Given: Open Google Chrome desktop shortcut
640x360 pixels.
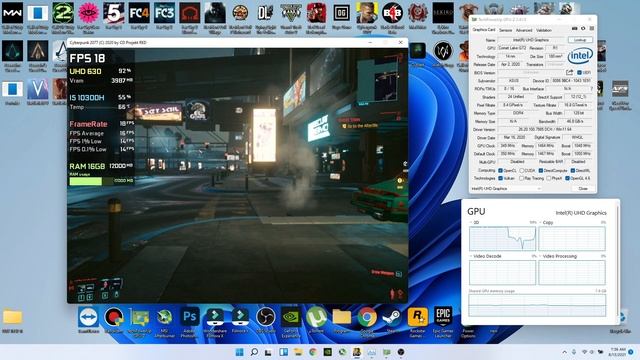Looking at the screenshot, I should 367,318.
